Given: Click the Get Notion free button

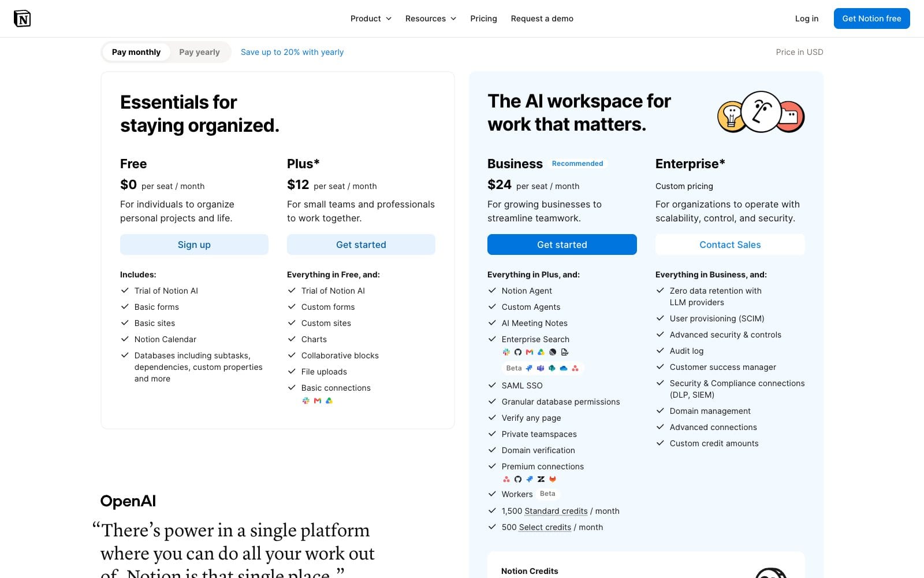Looking at the screenshot, I should coord(871,18).
